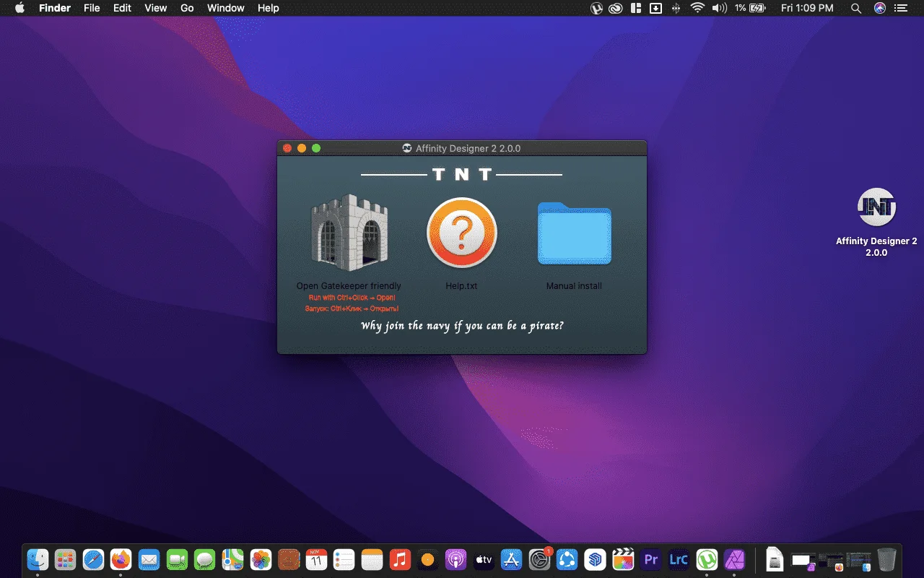Launch Music from the Dock
This screenshot has width=924, height=578.
[x=400, y=559]
